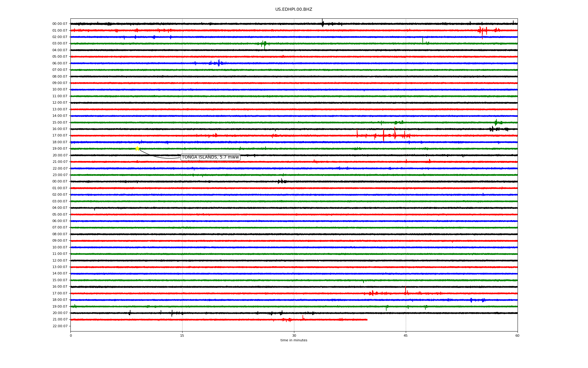
Task: Click where the final red trace ends
Action: 367,320
